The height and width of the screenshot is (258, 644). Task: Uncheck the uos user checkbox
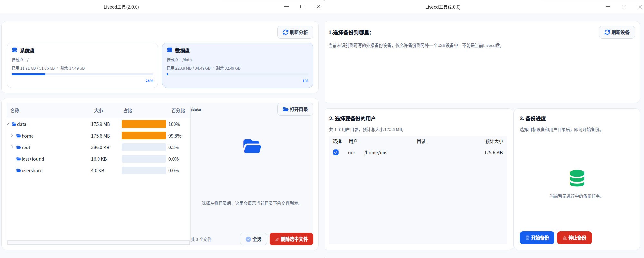(x=336, y=152)
